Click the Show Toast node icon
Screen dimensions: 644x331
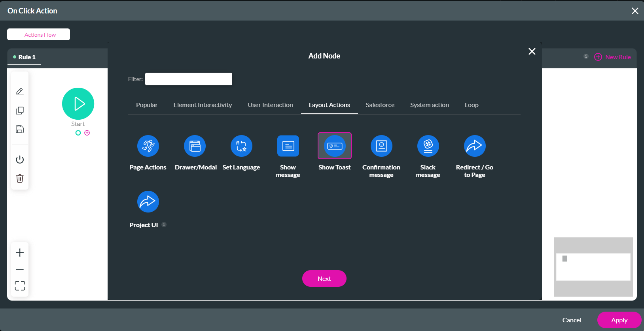pos(335,146)
